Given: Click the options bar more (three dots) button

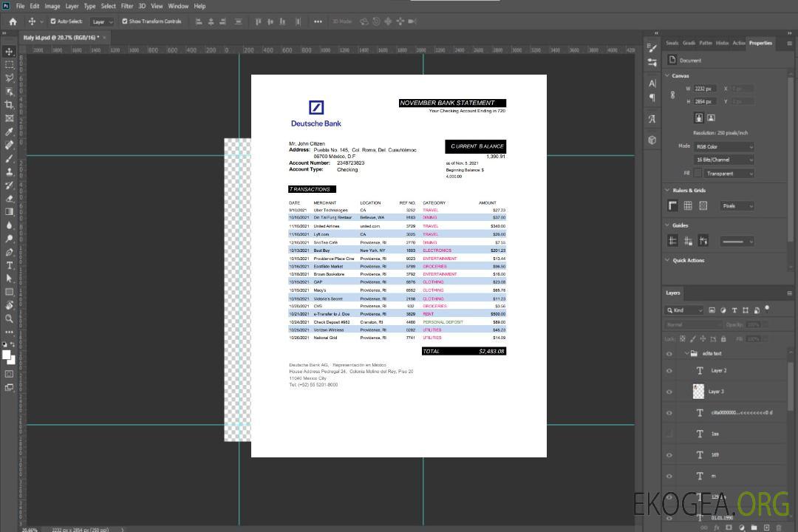Looking at the screenshot, I should click(318, 21).
